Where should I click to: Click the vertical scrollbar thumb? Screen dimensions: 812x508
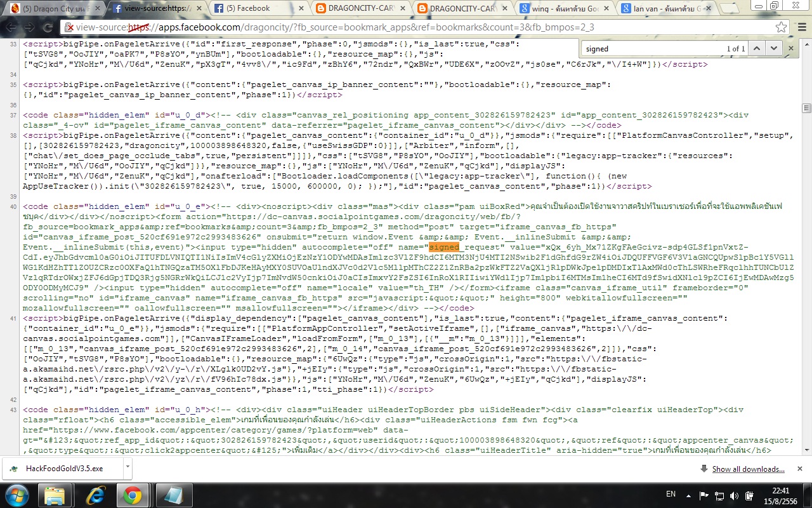tap(806, 108)
